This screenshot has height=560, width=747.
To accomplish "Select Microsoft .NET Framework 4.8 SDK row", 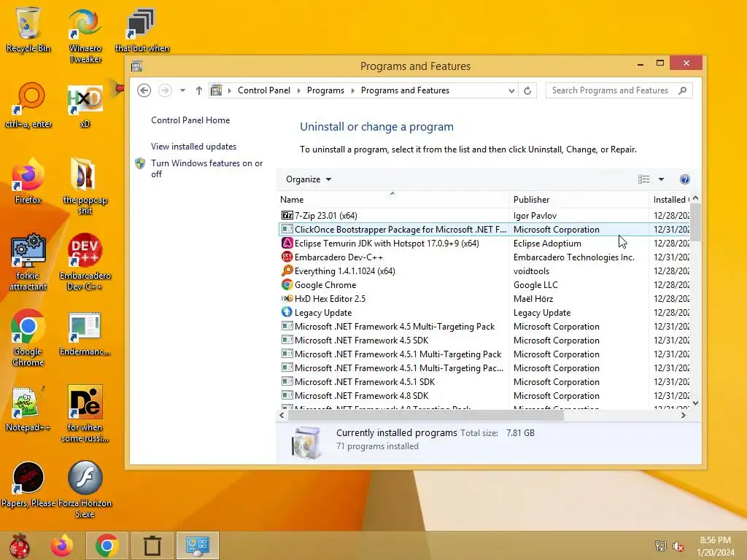I will click(x=484, y=396).
